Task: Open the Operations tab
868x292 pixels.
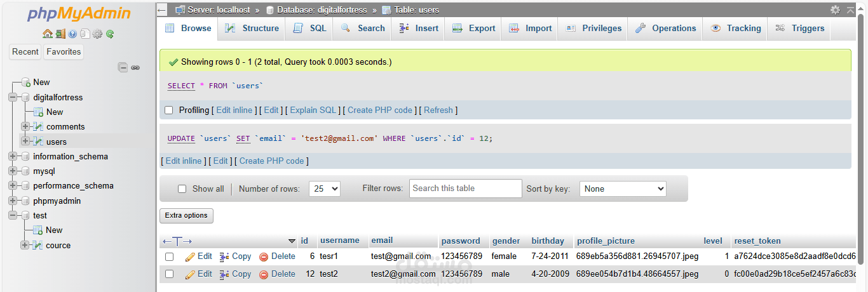Action: [x=666, y=29]
